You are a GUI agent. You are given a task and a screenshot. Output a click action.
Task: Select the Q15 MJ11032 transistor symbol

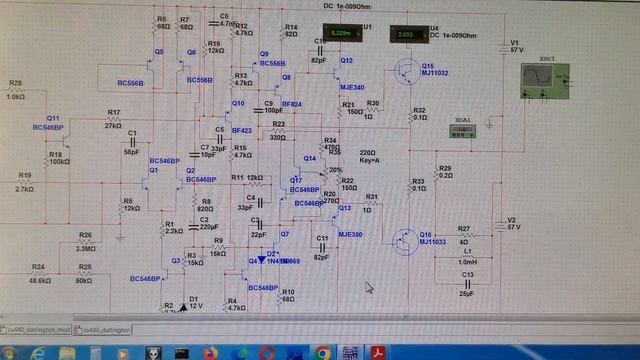click(x=407, y=72)
